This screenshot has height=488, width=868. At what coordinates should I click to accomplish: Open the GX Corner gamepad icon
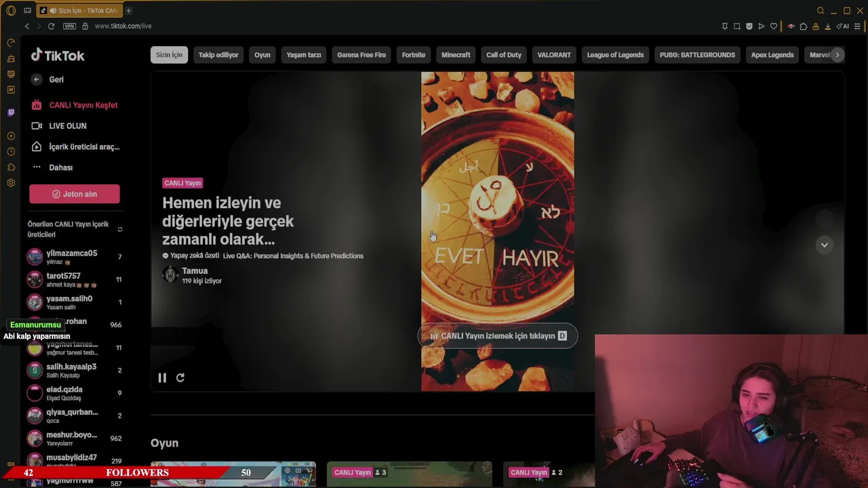tap(27, 11)
